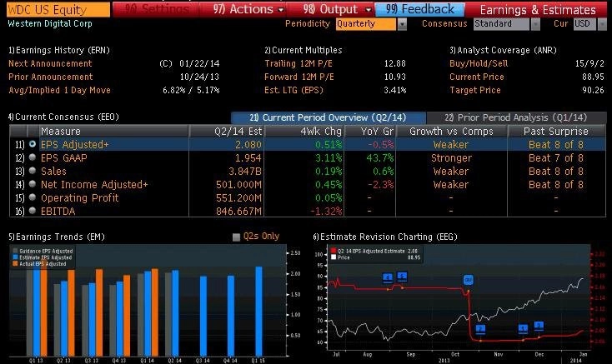612x364 pixels.
Task: Open the early December blue event marker
Action: point(523,328)
